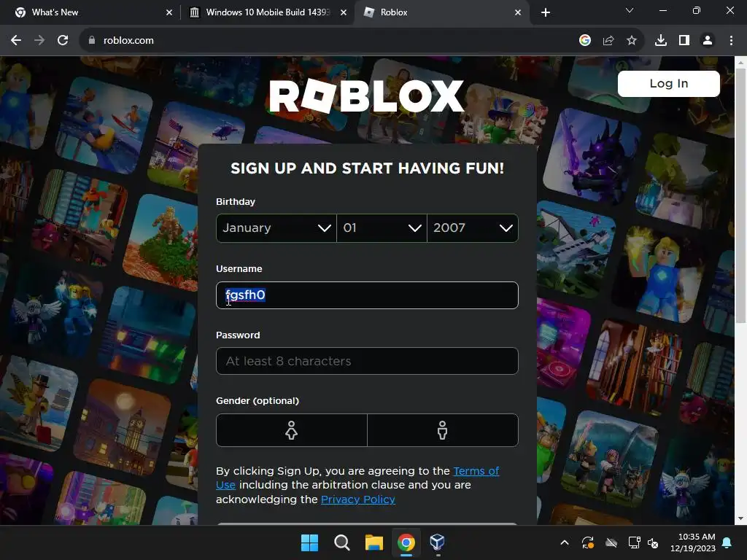This screenshot has height=560, width=747.
Task: Click the purple dragon game thumbnail
Action: (592, 157)
